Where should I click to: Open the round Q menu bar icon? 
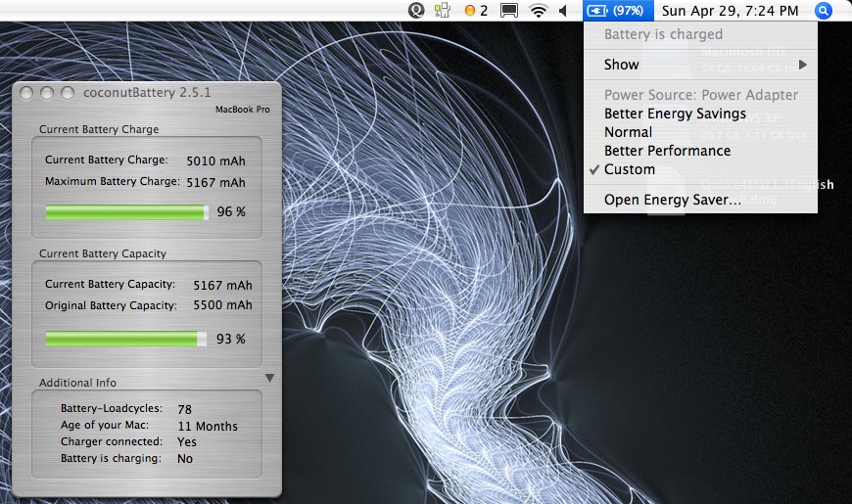pos(416,11)
